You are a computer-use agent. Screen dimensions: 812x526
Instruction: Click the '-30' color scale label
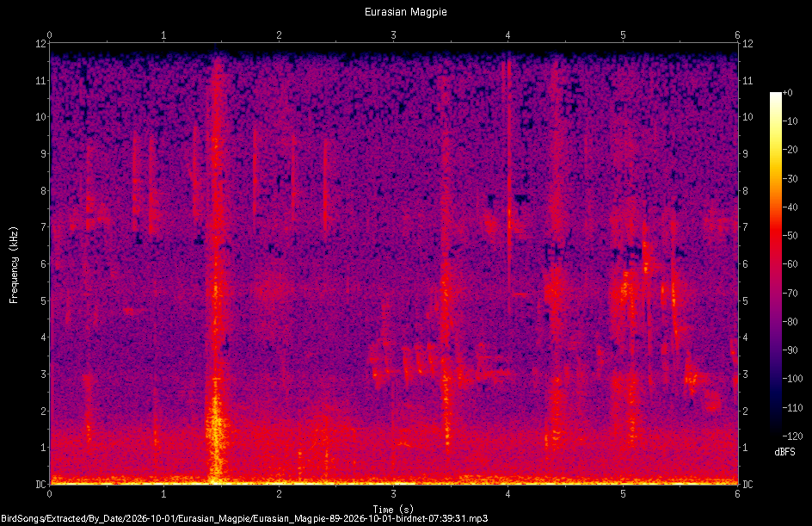[790, 179]
